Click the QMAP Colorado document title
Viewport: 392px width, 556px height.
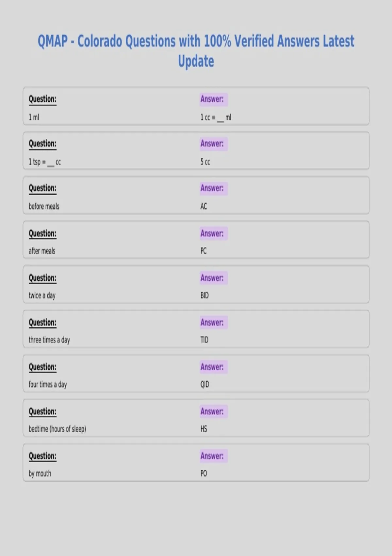coord(196,51)
